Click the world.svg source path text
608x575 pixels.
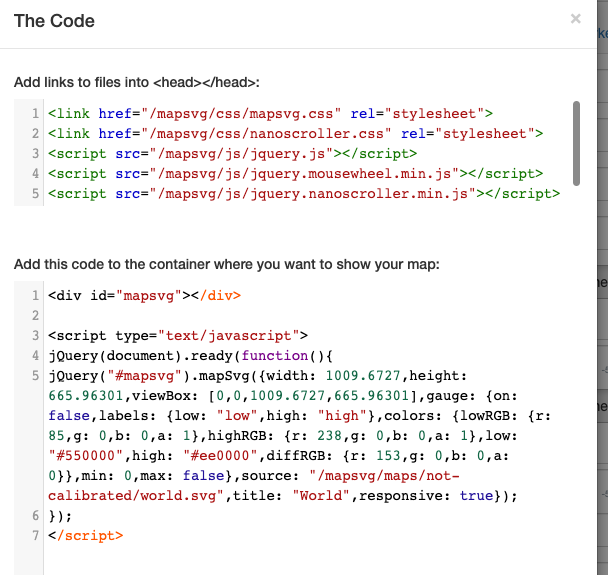[254, 486]
